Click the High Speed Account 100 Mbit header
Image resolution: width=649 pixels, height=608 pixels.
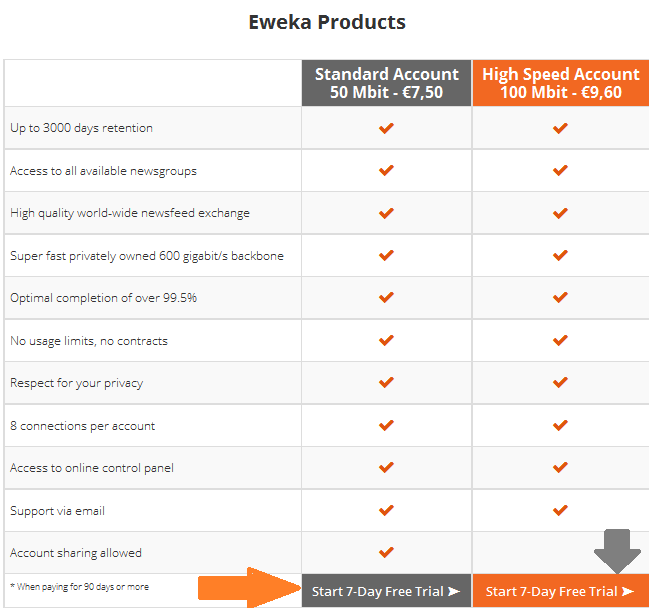click(x=560, y=83)
